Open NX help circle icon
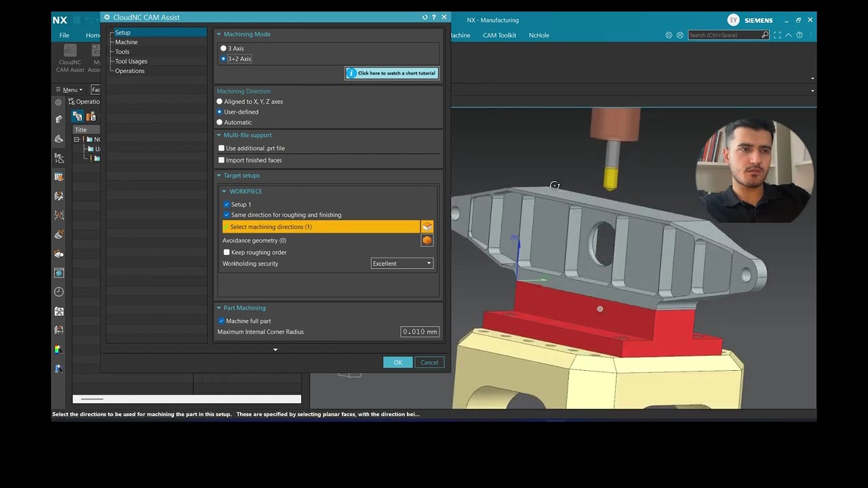The width and height of the screenshot is (868, 488). click(799, 35)
